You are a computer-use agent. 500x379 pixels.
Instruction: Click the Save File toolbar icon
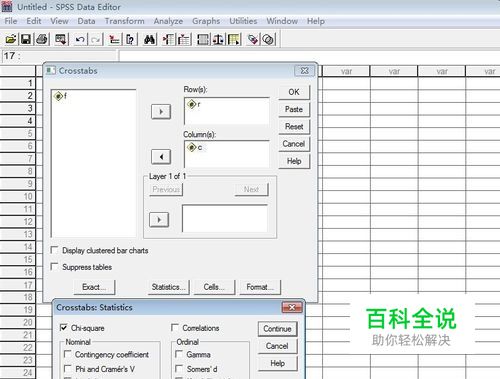pos(26,39)
